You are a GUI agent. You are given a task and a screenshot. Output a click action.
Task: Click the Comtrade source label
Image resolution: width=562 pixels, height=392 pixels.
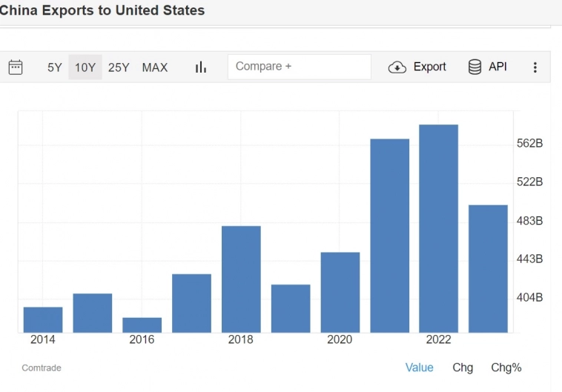(x=42, y=368)
